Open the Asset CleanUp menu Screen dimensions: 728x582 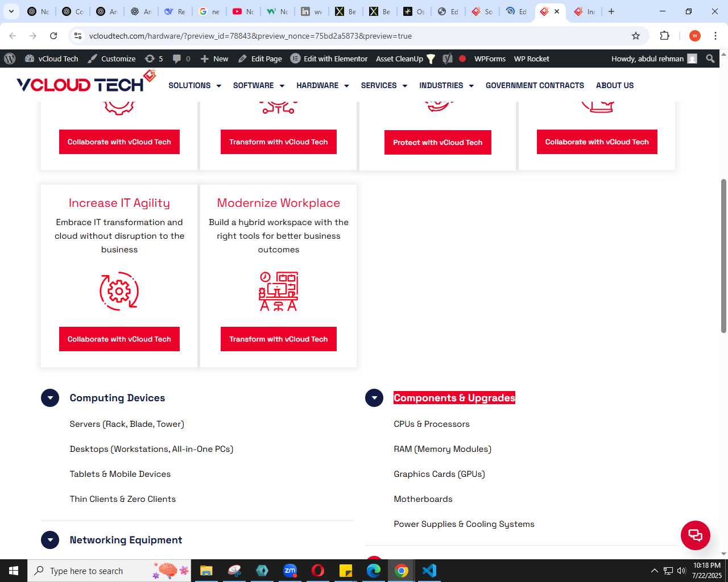405,59
